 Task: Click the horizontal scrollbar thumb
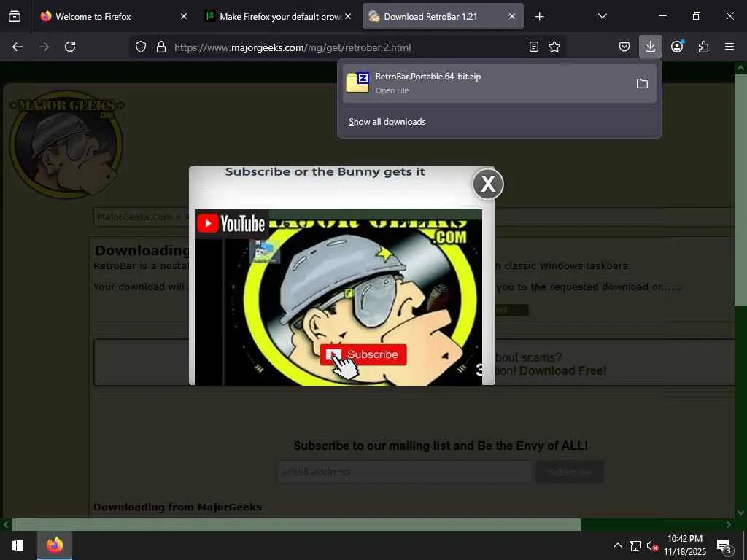296,524
